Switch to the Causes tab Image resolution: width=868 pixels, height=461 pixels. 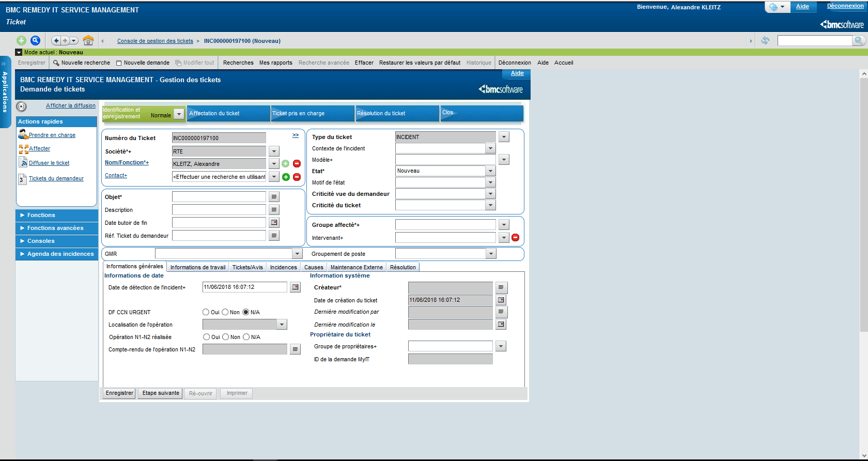314,267
